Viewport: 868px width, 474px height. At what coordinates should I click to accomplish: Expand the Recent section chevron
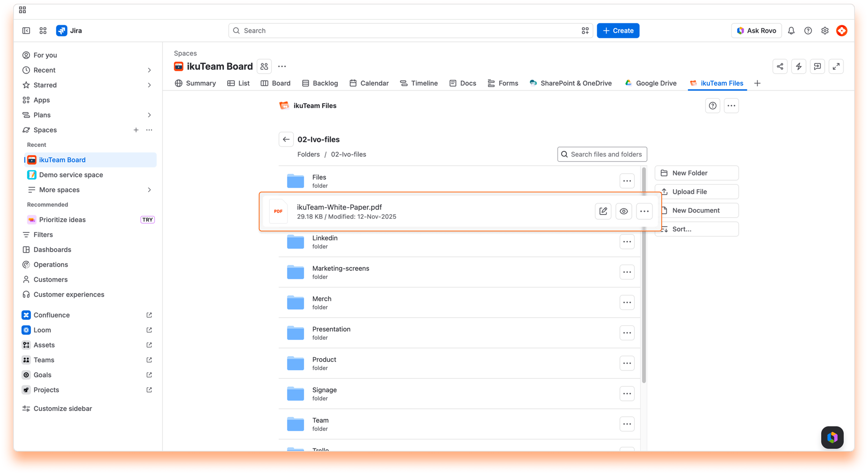[149, 70]
